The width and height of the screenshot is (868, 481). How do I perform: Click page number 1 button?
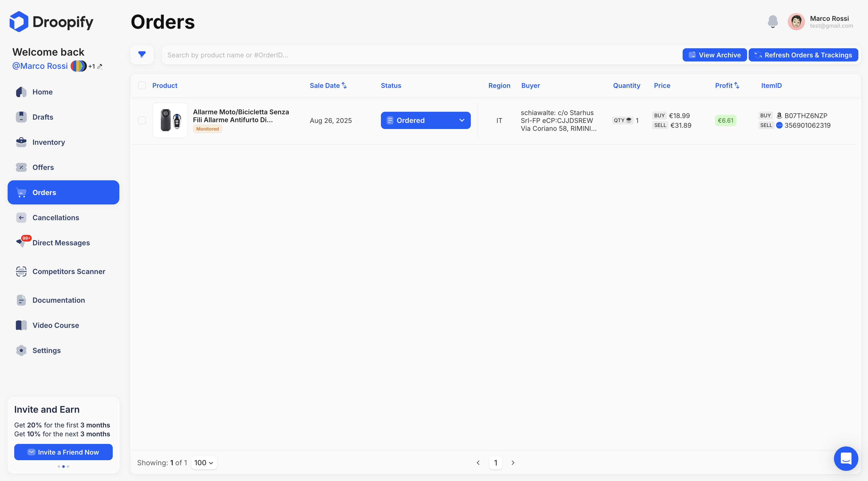(x=496, y=463)
